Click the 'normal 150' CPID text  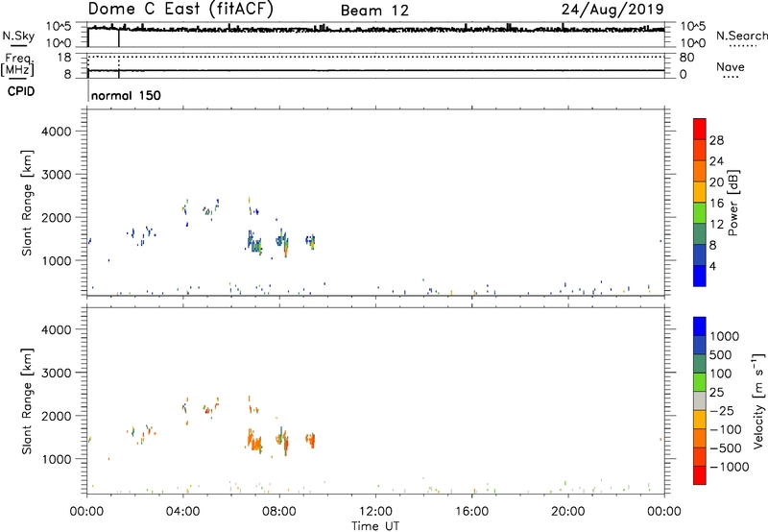point(126,95)
